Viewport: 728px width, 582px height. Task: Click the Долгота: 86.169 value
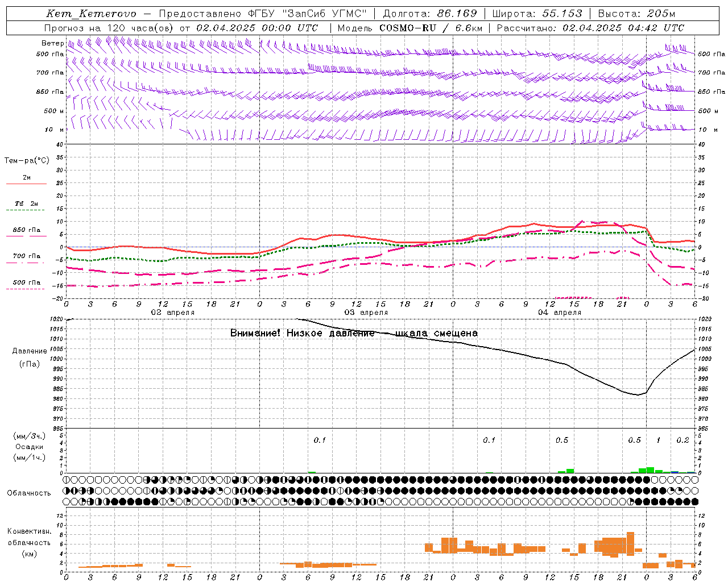coord(430,14)
